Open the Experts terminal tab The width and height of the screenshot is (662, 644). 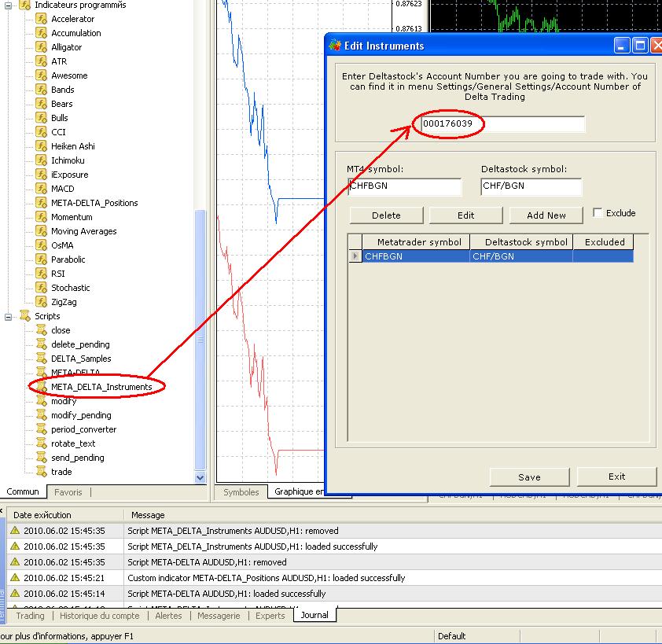click(270, 616)
